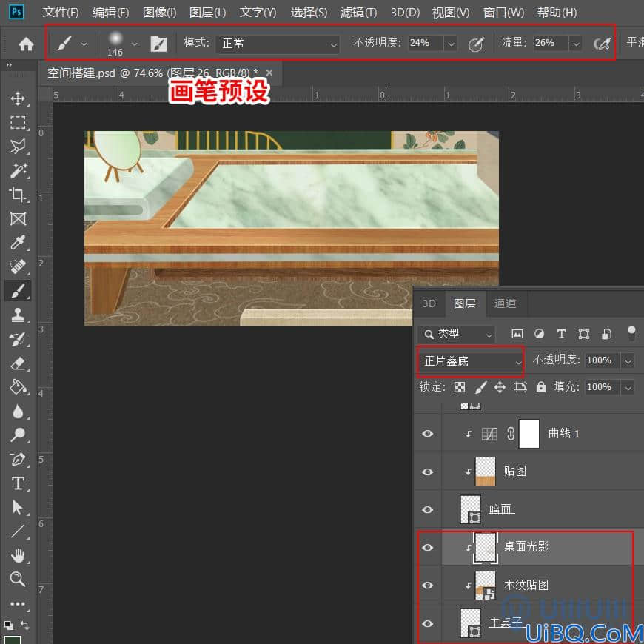Select the Hand tool
This screenshot has height=644, width=644.
click(x=18, y=556)
